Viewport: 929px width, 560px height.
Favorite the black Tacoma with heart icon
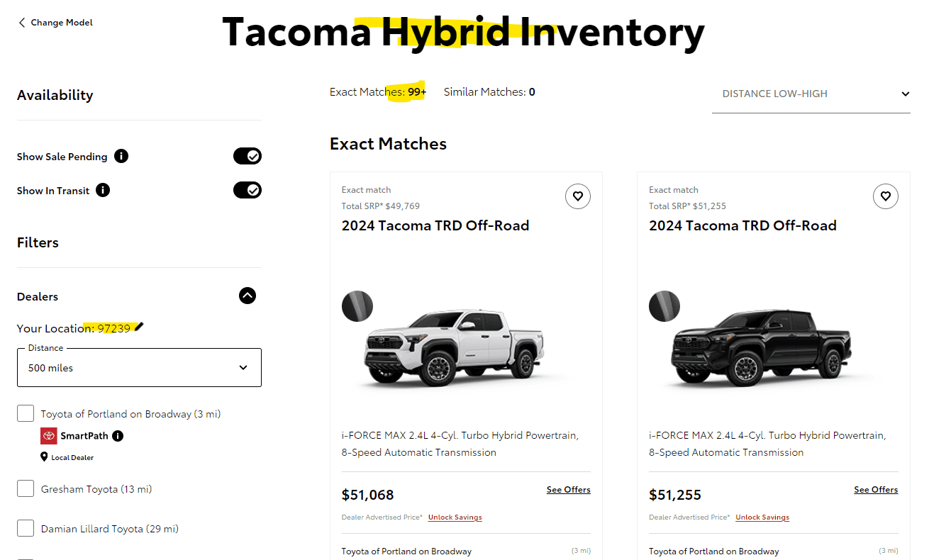click(885, 196)
